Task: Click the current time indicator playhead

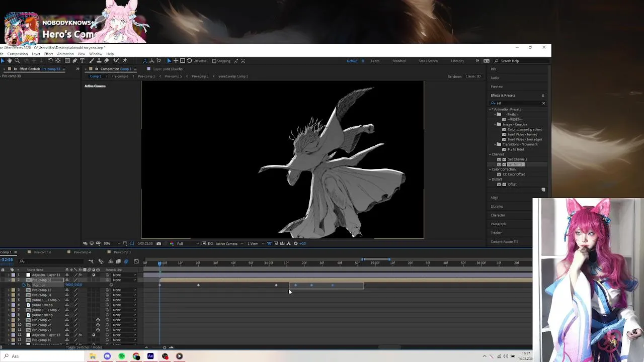Action: [160, 263]
